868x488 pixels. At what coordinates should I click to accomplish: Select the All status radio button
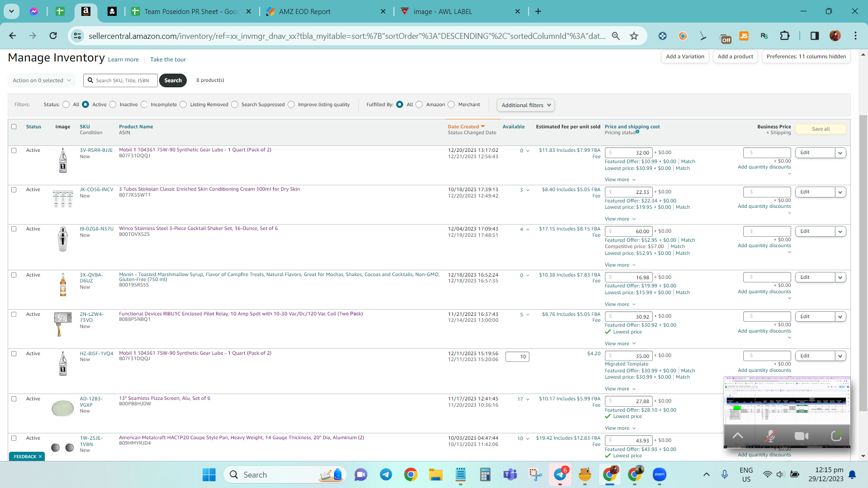click(x=66, y=105)
